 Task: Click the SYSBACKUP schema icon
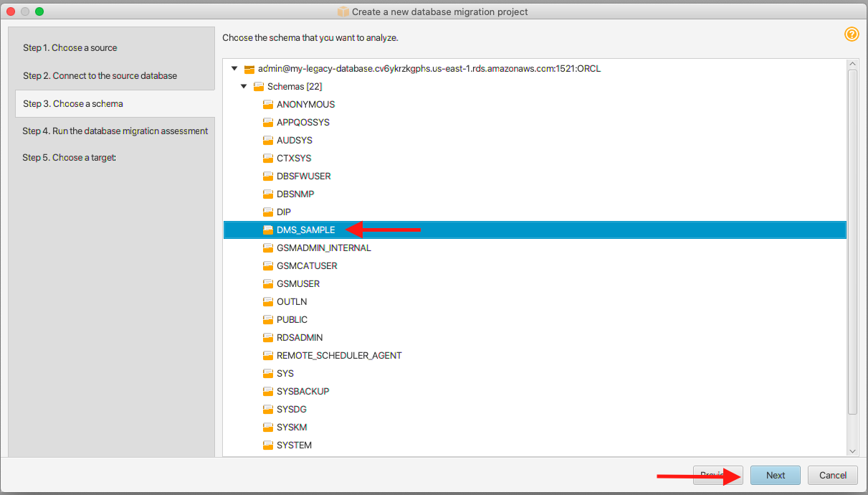(268, 392)
